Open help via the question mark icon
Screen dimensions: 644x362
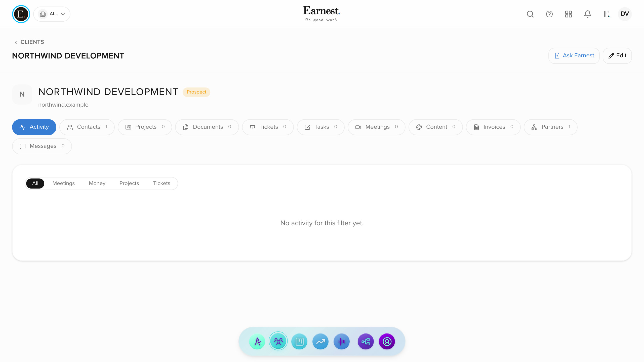tap(549, 14)
